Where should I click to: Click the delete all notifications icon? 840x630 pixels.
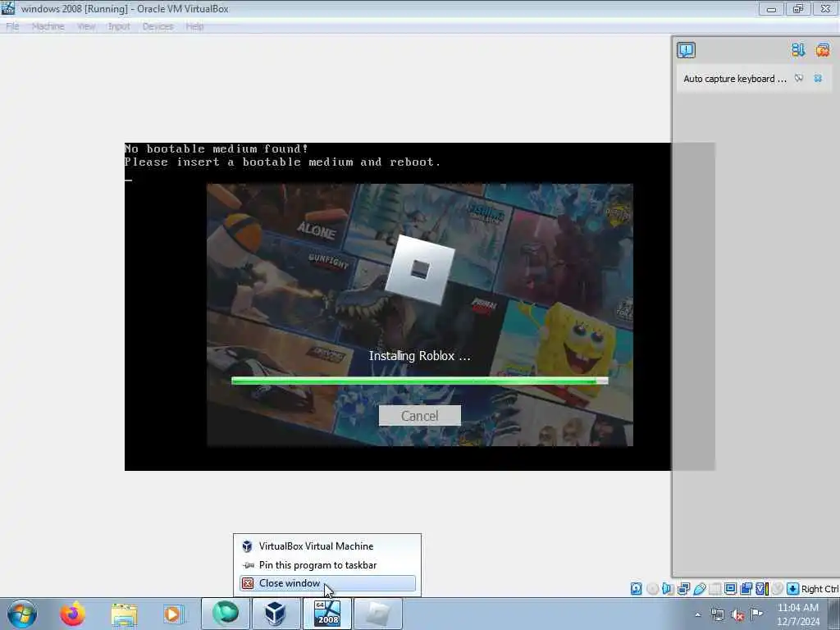click(822, 50)
